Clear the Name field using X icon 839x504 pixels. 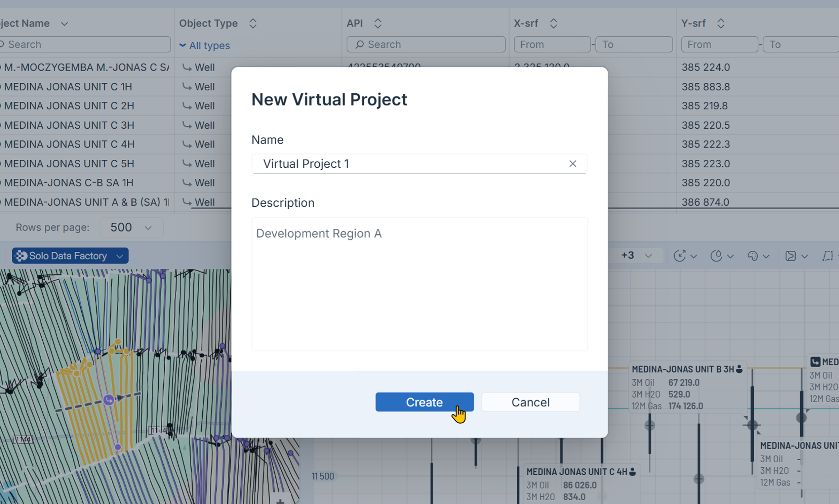[x=573, y=164]
